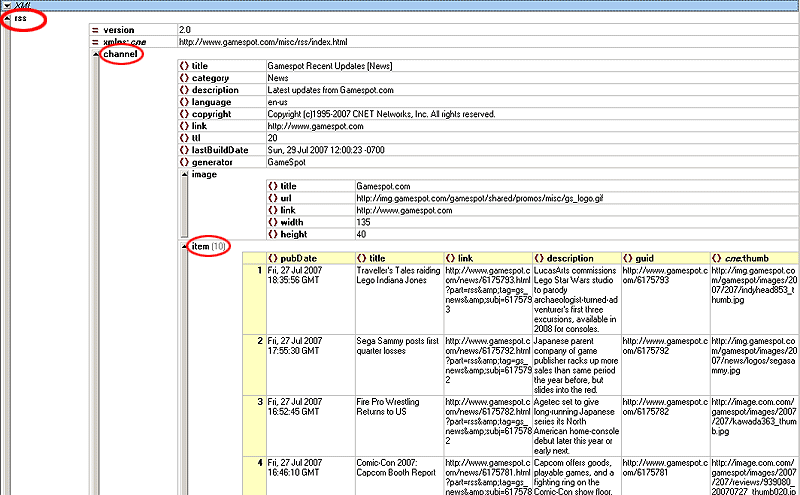Click the height element icon

273,235
